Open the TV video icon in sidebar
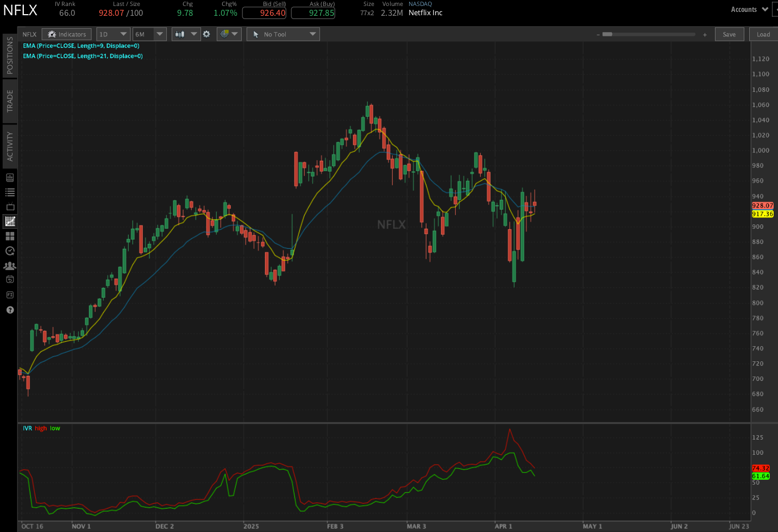This screenshot has width=778, height=532. pos(9,206)
